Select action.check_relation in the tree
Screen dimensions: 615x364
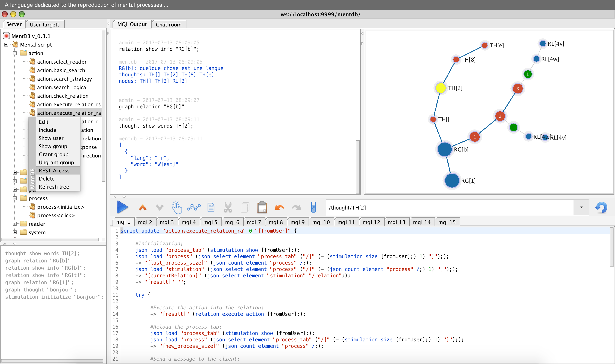[x=63, y=96]
